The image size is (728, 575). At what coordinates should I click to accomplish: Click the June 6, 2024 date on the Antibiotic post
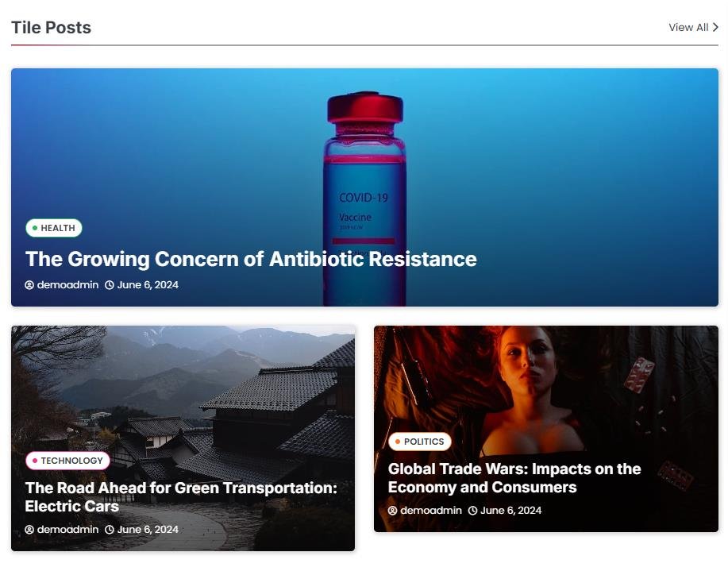pyautogui.click(x=148, y=284)
